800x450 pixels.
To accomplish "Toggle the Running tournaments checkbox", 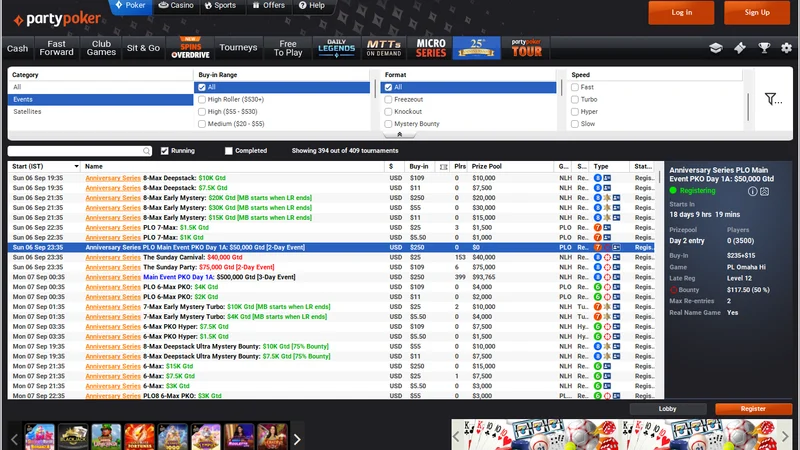I will tap(164, 151).
